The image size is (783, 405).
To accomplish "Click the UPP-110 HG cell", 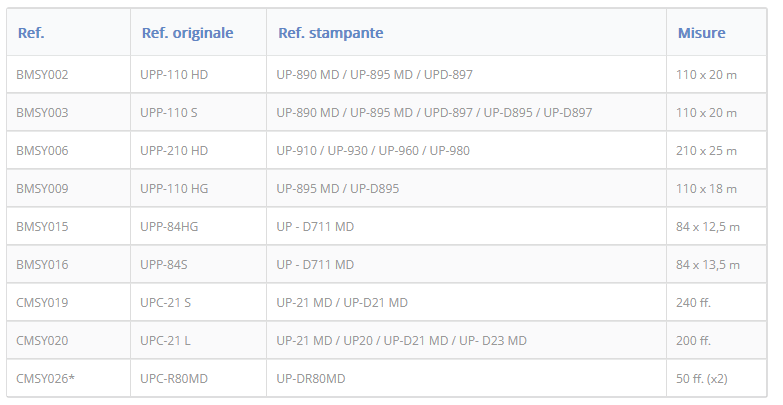I will click(198, 188).
